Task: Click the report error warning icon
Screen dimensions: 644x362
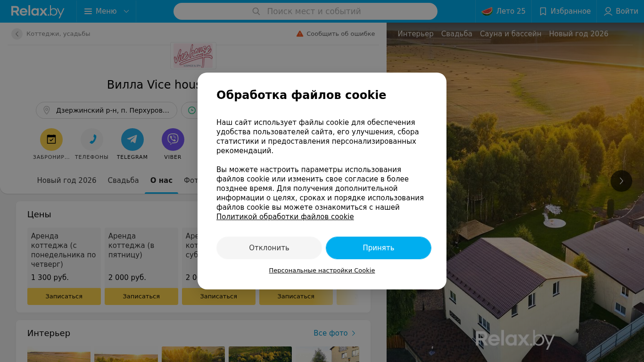Action: click(x=300, y=34)
